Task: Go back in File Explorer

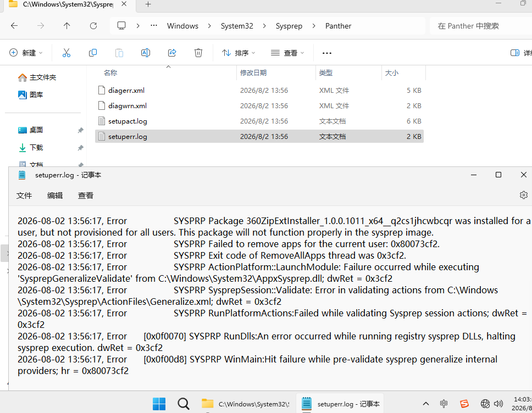Action: pos(14,26)
